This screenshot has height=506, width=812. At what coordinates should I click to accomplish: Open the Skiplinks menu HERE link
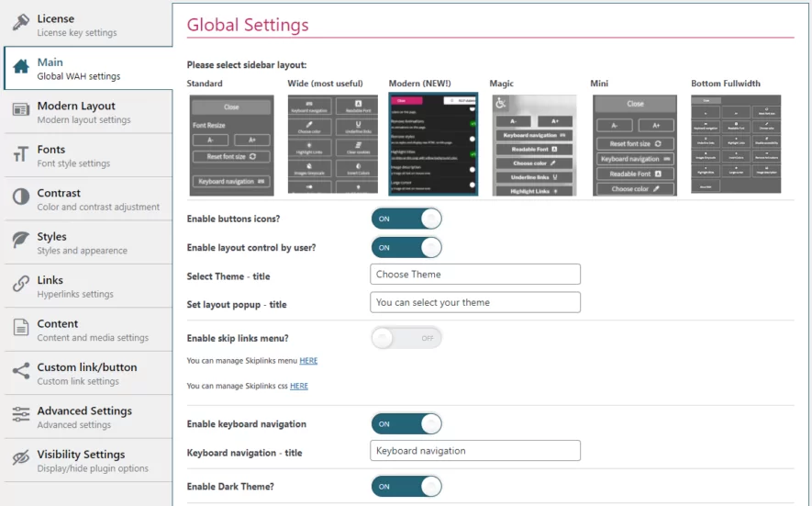(x=308, y=361)
